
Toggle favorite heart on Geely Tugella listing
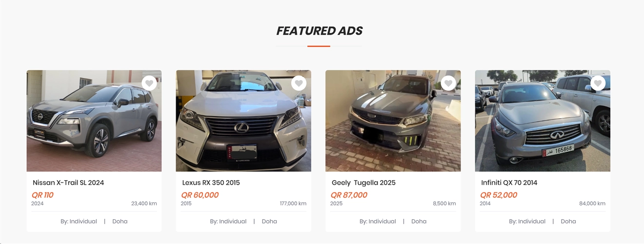click(x=448, y=84)
